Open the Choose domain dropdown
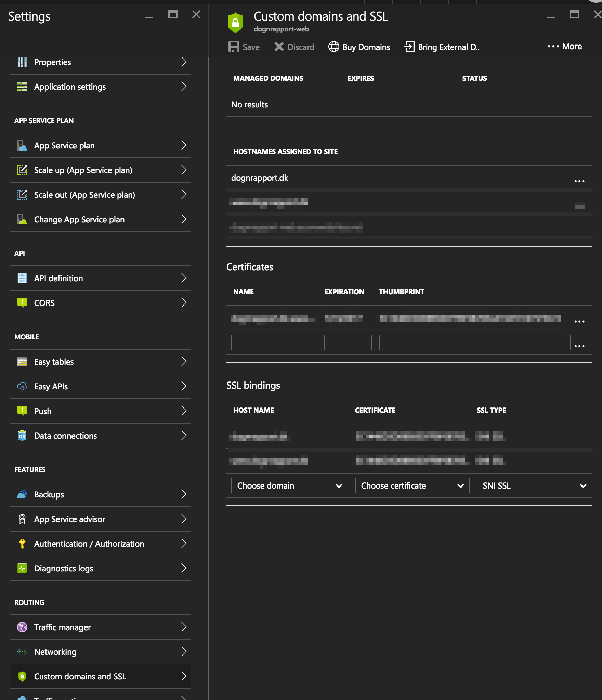The image size is (602, 700). [289, 486]
